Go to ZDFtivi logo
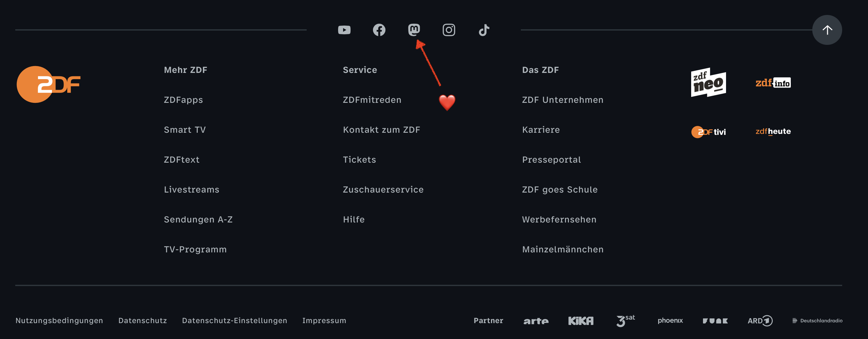This screenshot has width=868, height=339. [x=708, y=132]
